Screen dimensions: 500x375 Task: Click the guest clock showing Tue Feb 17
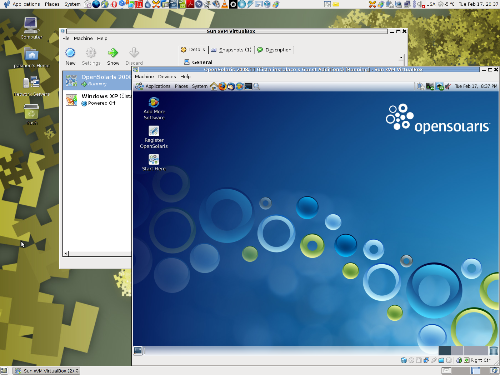click(476, 86)
